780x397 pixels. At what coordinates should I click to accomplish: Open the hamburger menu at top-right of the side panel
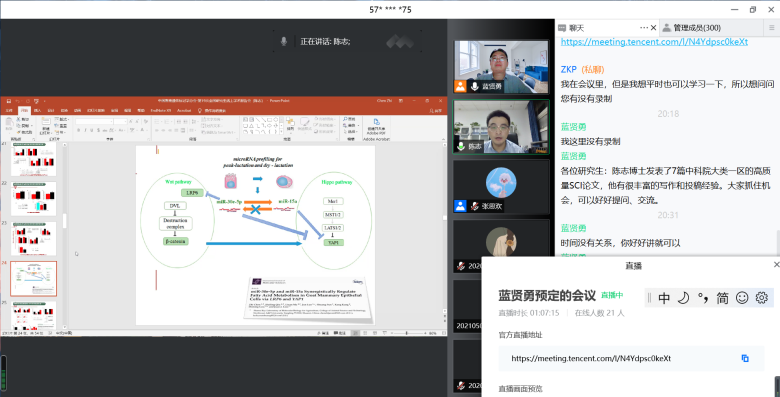[772, 28]
